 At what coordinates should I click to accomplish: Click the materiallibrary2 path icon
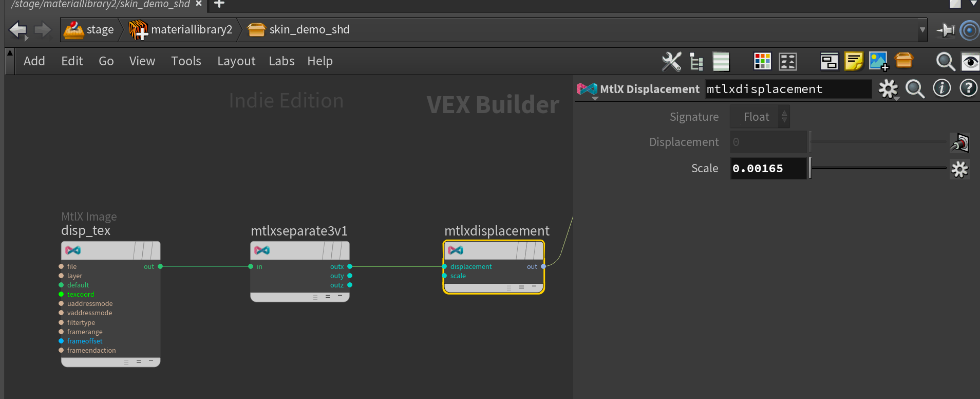pyautogui.click(x=138, y=30)
